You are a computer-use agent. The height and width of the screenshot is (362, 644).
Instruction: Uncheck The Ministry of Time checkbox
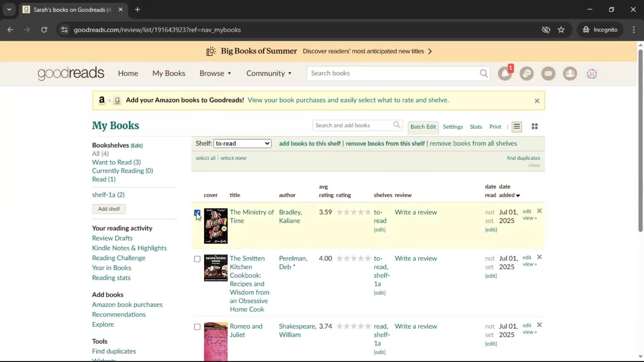click(x=197, y=213)
